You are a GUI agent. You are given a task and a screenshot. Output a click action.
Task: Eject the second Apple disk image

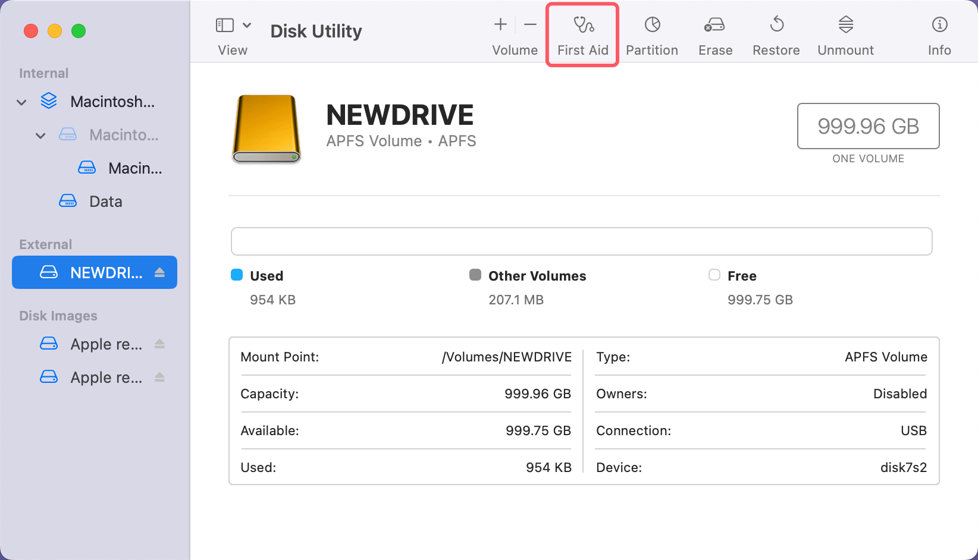pyautogui.click(x=159, y=377)
